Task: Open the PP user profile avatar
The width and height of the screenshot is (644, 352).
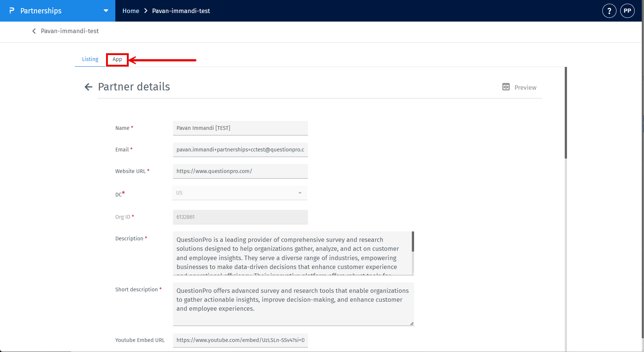Action: pyautogui.click(x=627, y=11)
